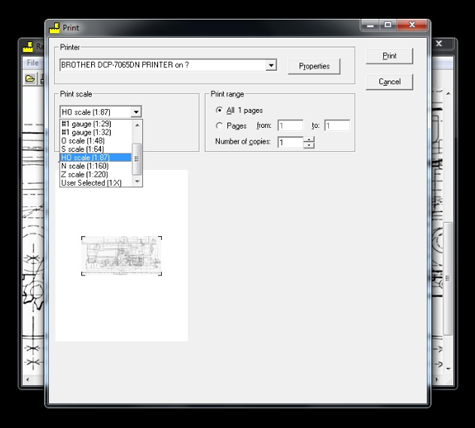The width and height of the screenshot is (475, 428).
Task: Click background window vertical scroll down arrow
Action: coord(448,369)
